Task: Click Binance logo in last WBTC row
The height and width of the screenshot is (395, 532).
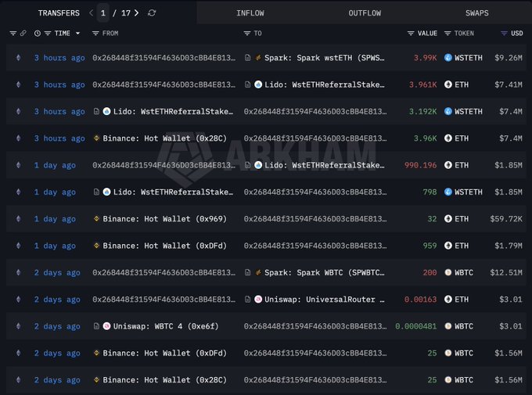Action: [x=96, y=379]
